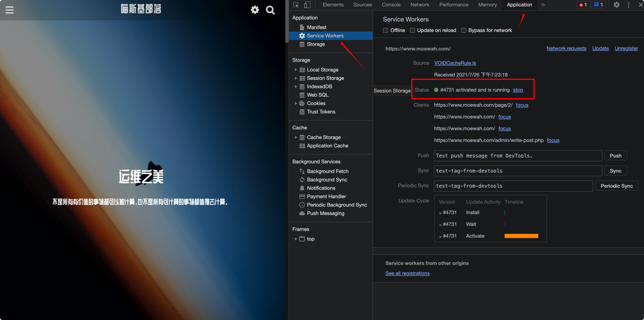Enable Bypass for network checkbox
The width and height of the screenshot is (644, 320).
click(464, 30)
